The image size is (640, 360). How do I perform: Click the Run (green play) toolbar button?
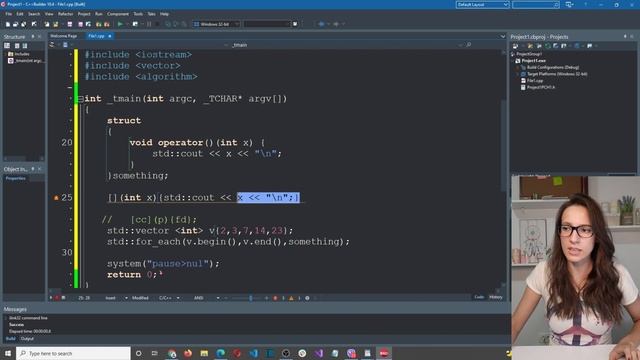click(120, 24)
